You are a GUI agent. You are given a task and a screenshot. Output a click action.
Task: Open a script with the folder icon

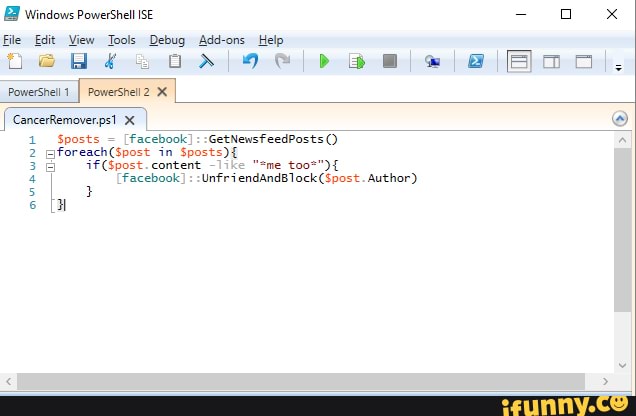tap(47, 61)
